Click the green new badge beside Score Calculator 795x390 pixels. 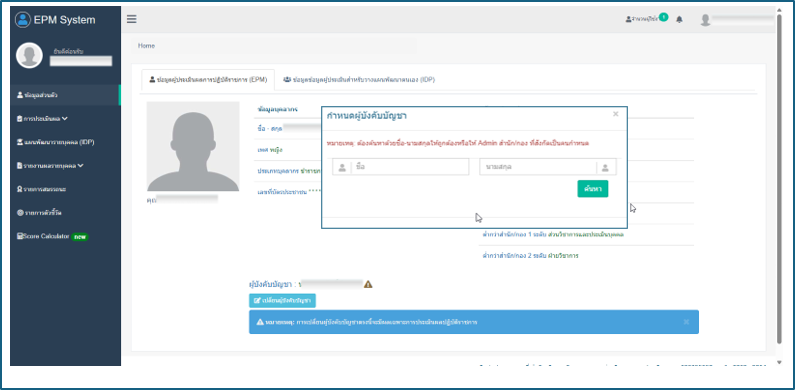coord(80,237)
